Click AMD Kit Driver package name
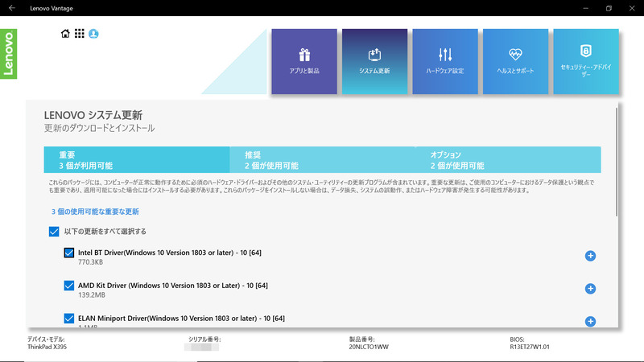The height and width of the screenshot is (362, 644). point(173,286)
